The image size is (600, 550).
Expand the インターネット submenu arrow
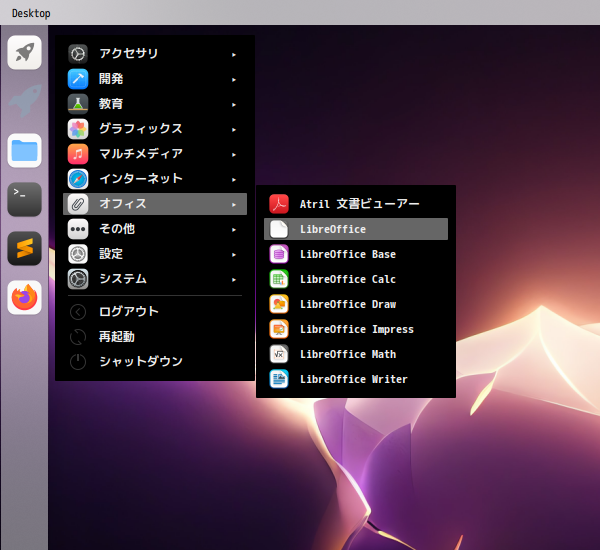click(234, 180)
